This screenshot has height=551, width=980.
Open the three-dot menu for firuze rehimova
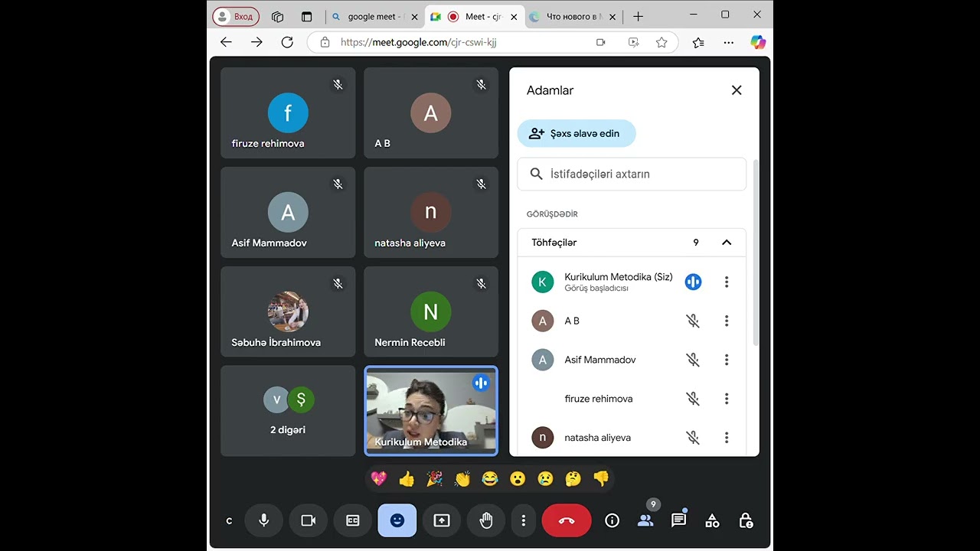pos(727,399)
